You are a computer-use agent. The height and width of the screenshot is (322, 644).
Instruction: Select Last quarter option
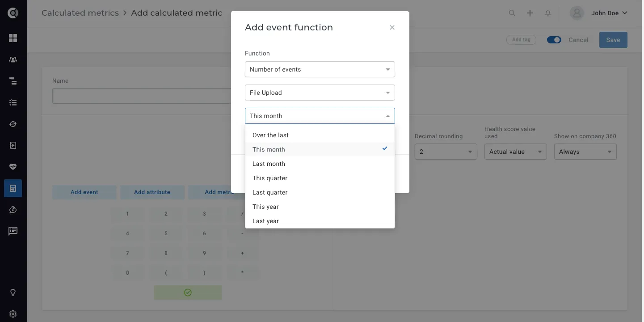coord(320,192)
